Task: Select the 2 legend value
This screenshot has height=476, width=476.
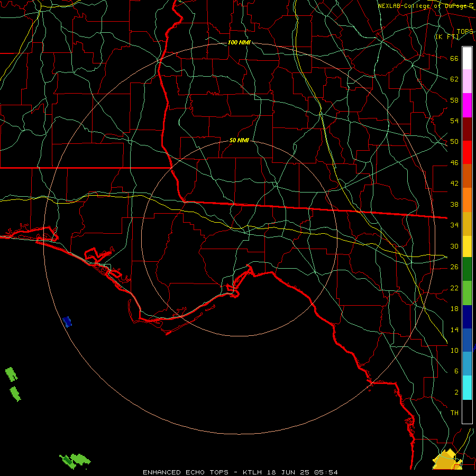Action: click(x=456, y=392)
